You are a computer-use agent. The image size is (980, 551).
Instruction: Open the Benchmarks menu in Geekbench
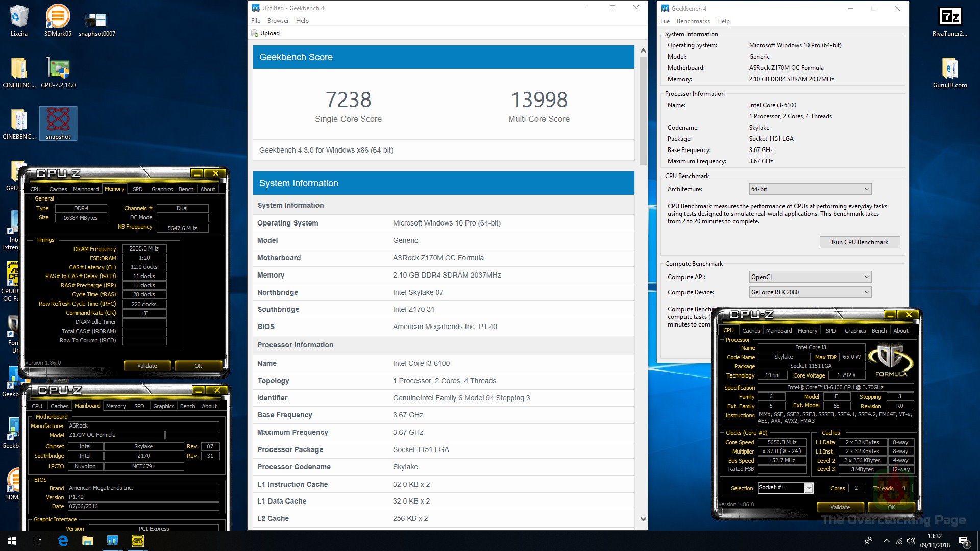pyautogui.click(x=693, y=21)
